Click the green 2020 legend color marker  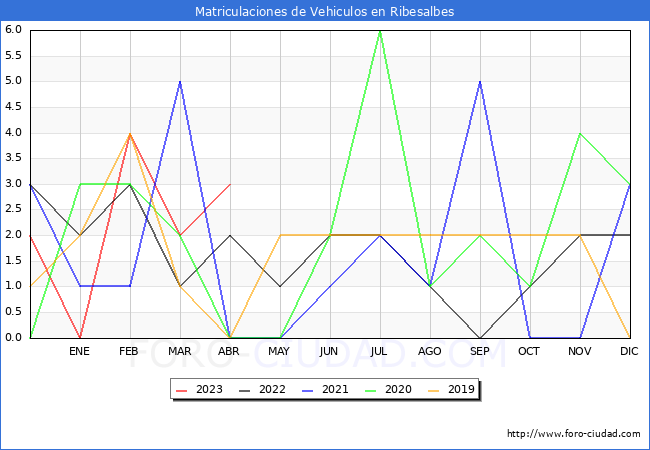371,390
